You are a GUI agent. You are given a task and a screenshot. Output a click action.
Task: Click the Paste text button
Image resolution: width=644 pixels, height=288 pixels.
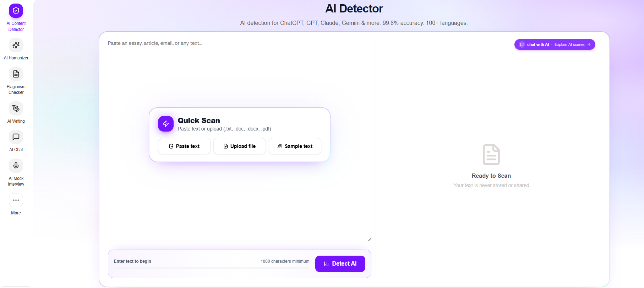tap(184, 146)
